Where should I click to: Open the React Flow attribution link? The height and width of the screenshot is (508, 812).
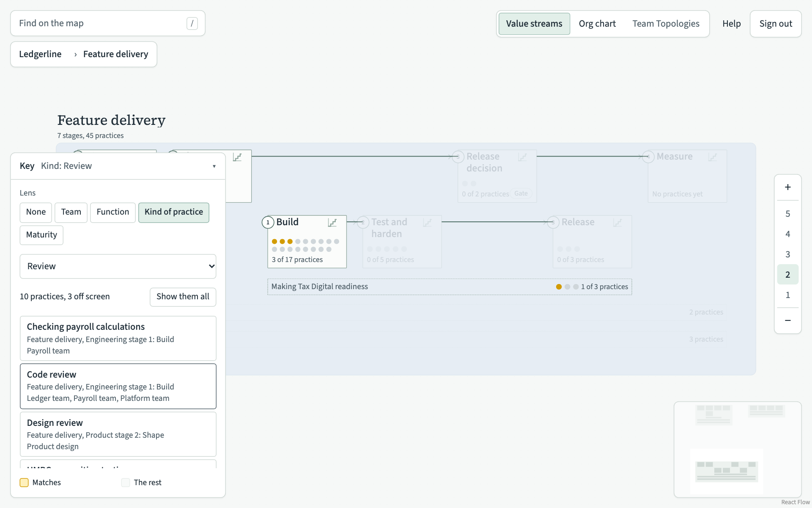[795, 502]
